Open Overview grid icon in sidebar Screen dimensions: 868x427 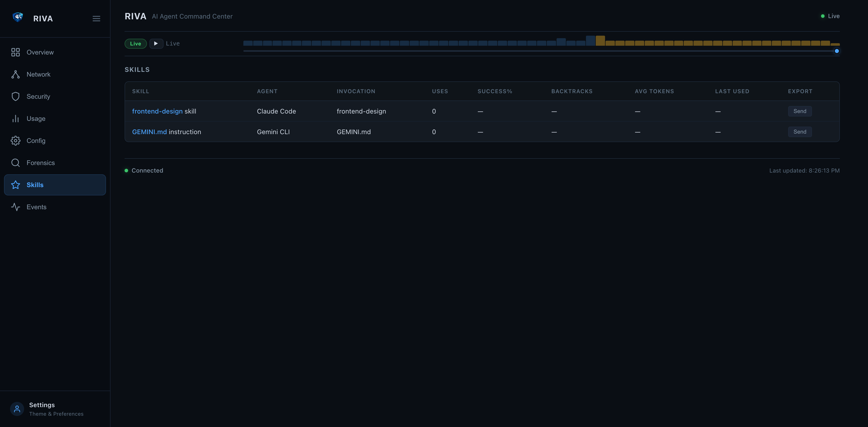click(x=16, y=52)
